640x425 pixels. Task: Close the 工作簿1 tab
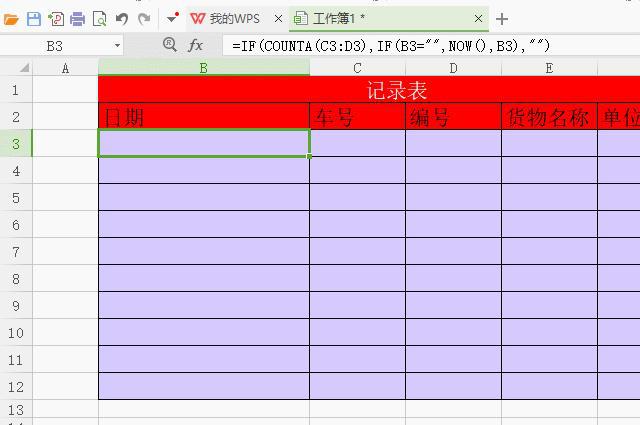point(478,19)
